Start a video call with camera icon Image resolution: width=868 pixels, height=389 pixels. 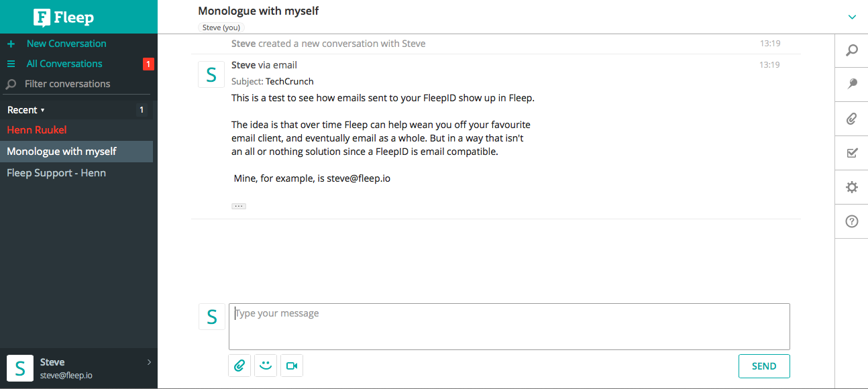tap(292, 366)
